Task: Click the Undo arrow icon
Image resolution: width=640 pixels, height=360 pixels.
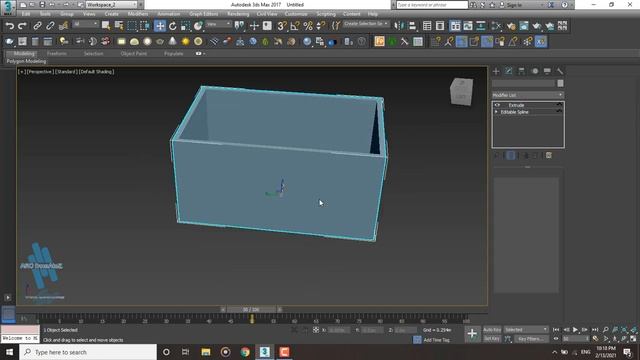Action: click(9, 26)
